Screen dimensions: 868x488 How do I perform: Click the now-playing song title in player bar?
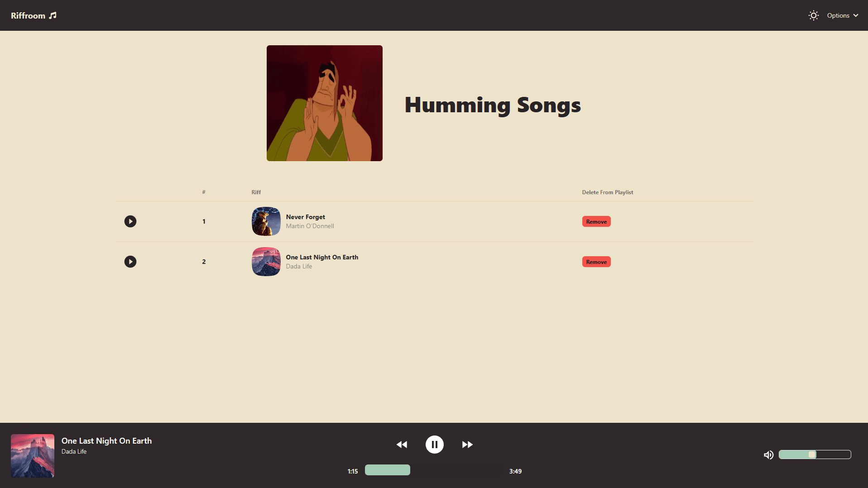(x=106, y=441)
